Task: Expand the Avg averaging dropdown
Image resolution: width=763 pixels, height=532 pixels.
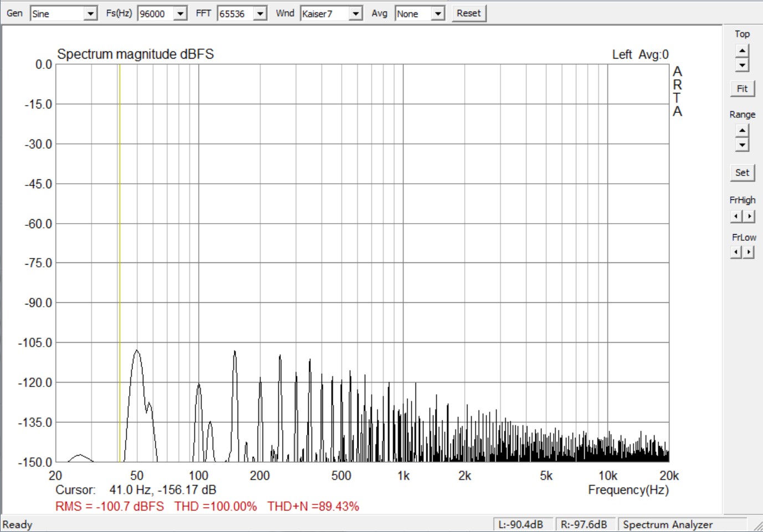Action: tap(438, 14)
